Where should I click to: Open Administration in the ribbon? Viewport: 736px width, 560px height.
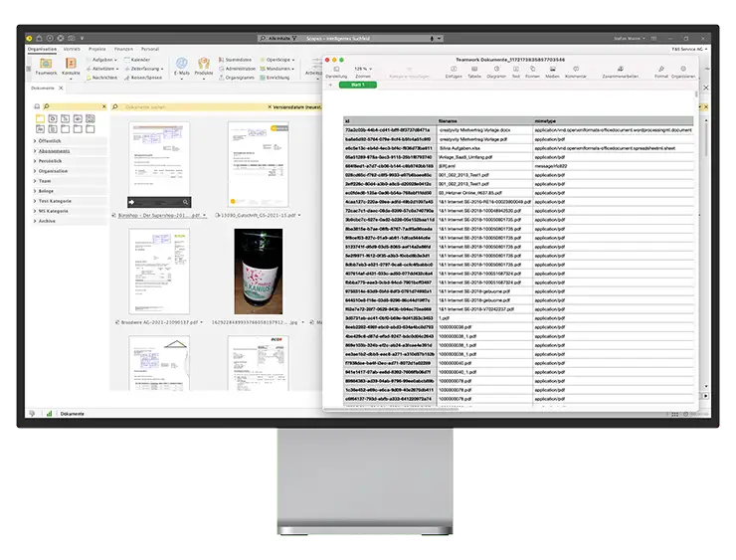coord(237,69)
